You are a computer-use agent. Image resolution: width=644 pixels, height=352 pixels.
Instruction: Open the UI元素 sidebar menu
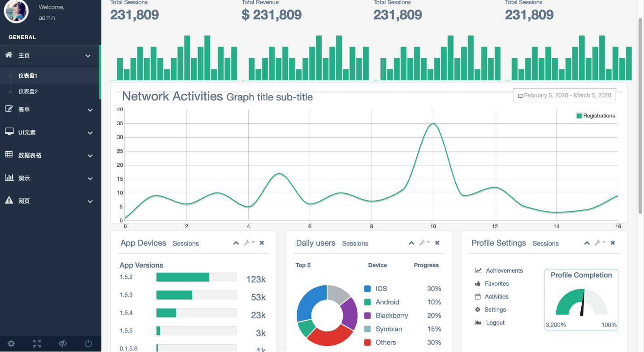pyautogui.click(x=51, y=133)
